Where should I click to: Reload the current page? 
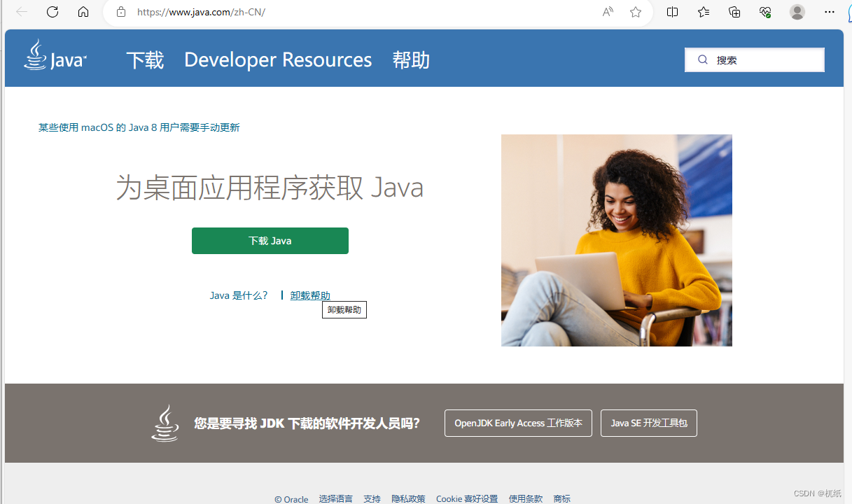tap(52, 12)
